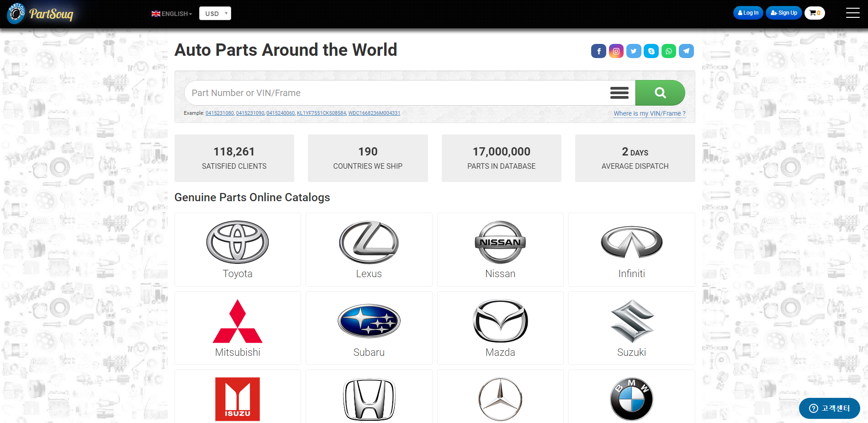Click the Log In button
Screen dimensions: 868x423
[748, 13]
